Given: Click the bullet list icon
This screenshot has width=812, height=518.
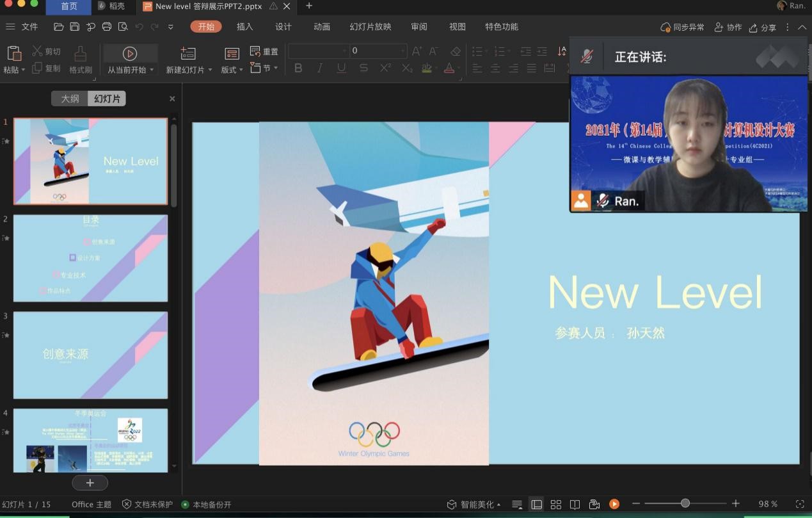Looking at the screenshot, I should pyautogui.click(x=477, y=51).
